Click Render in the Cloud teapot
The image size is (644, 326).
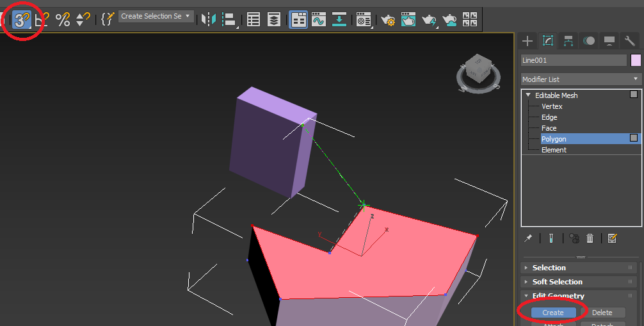click(449, 20)
